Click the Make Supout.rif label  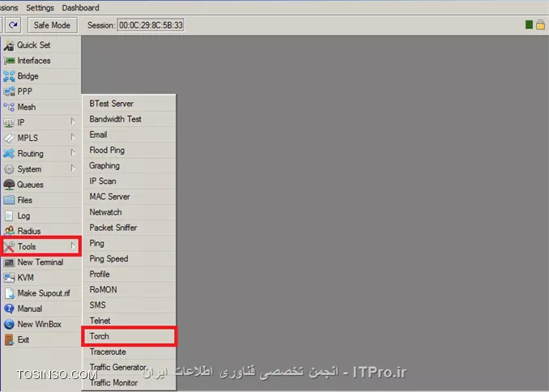[44, 293]
